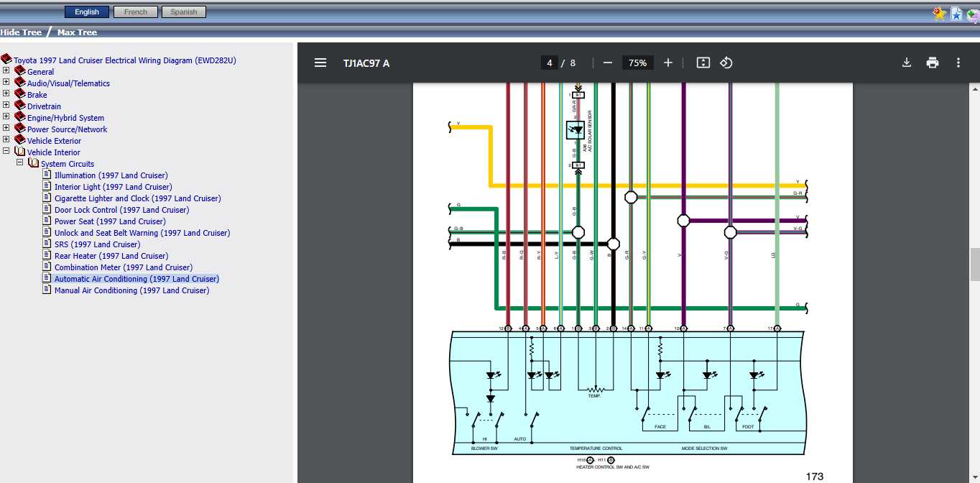This screenshot has width=980, height=483.
Task: Switch language to Spanish
Action: click(184, 11)
